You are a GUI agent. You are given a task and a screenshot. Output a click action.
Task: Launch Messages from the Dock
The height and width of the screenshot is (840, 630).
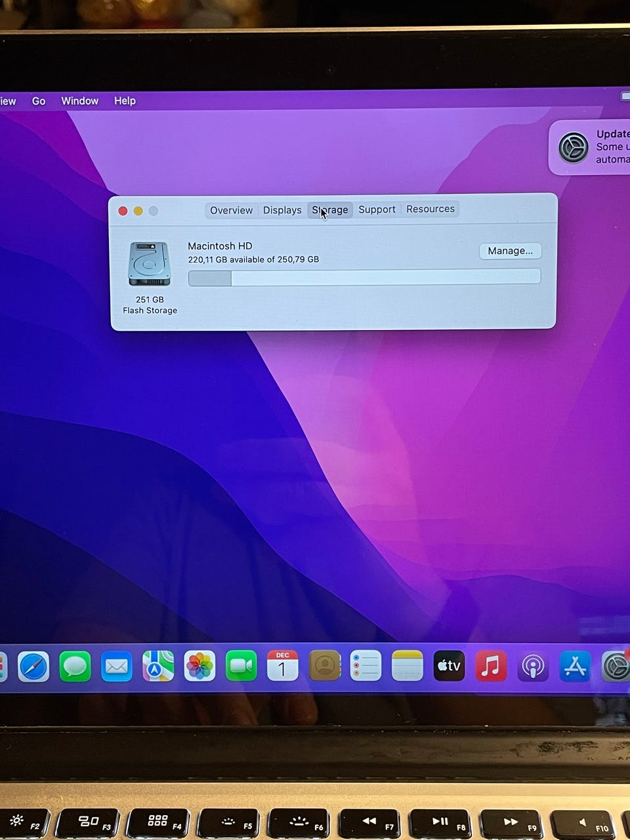pyautogui.click(x=75, y=667)
